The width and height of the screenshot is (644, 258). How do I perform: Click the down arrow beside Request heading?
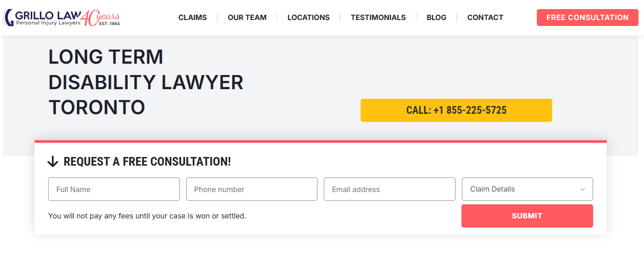click(x=53, y=162)
